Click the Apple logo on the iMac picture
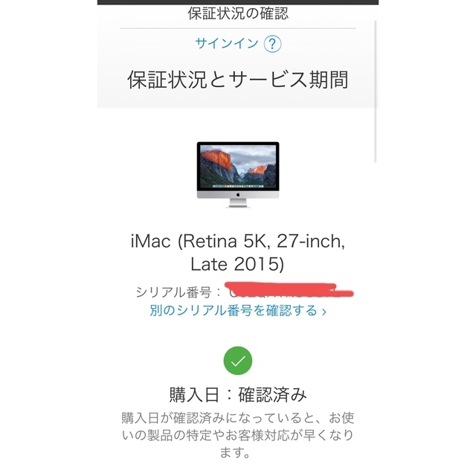The image size is (476, 476). point(238,195)
